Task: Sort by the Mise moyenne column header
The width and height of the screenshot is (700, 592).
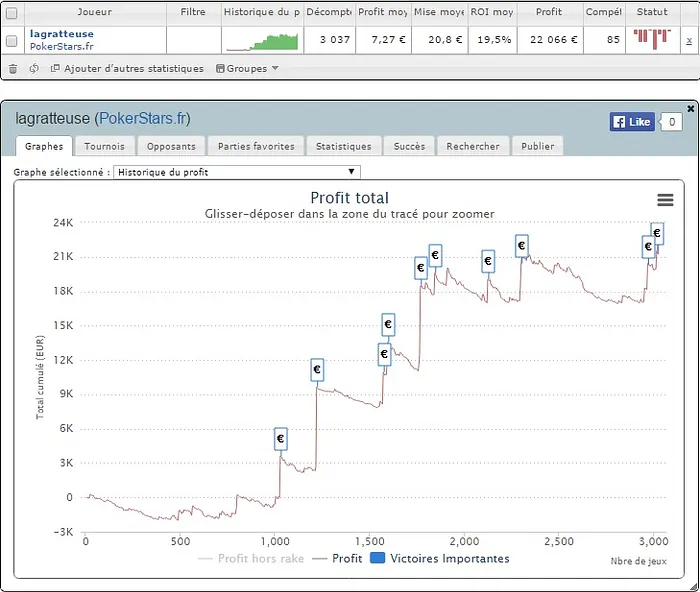Action: [439, 12]
